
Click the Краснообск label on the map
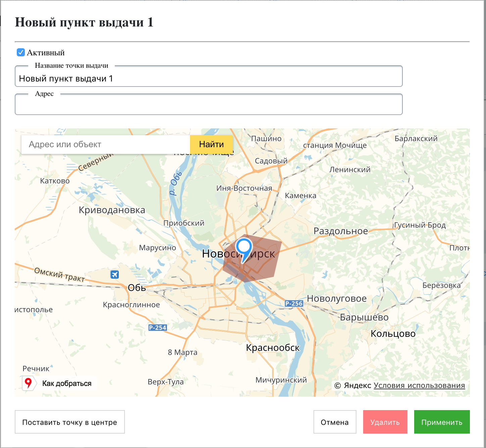coord(273,348)
